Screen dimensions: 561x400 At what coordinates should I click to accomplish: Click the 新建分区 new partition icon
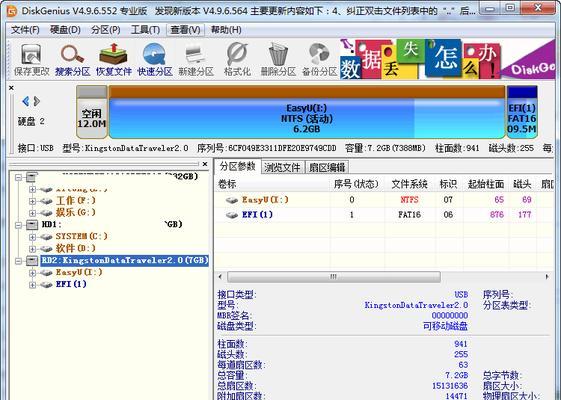196,60
